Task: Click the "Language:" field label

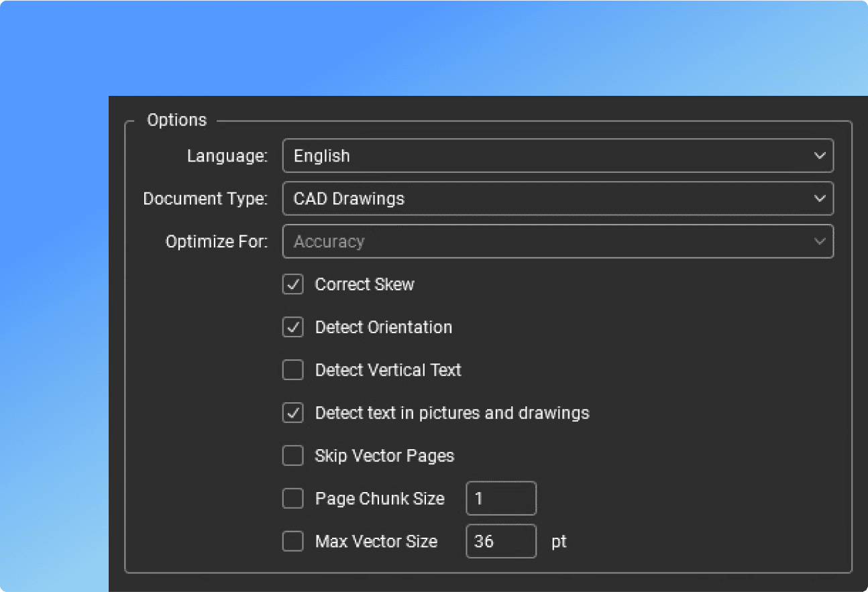Action: 227,156
